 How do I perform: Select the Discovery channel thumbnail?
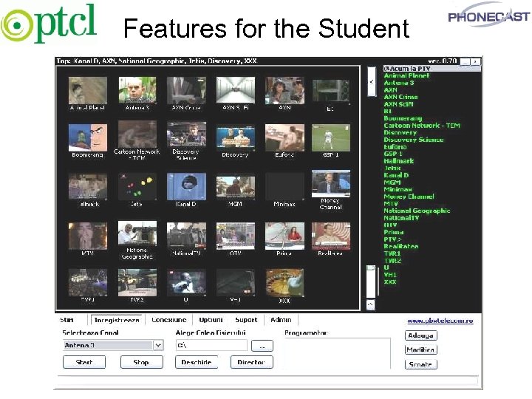(x=236, y=138)
